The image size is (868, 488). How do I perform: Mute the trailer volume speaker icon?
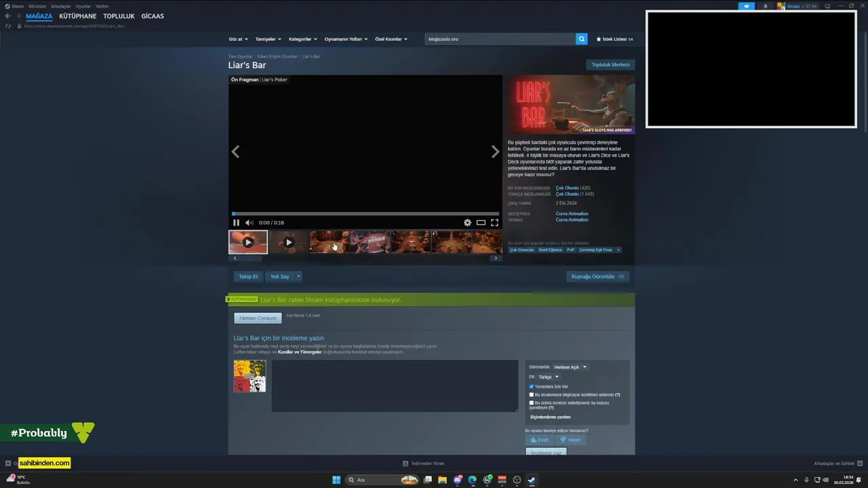pyautogui.click(x=249, y=222)
